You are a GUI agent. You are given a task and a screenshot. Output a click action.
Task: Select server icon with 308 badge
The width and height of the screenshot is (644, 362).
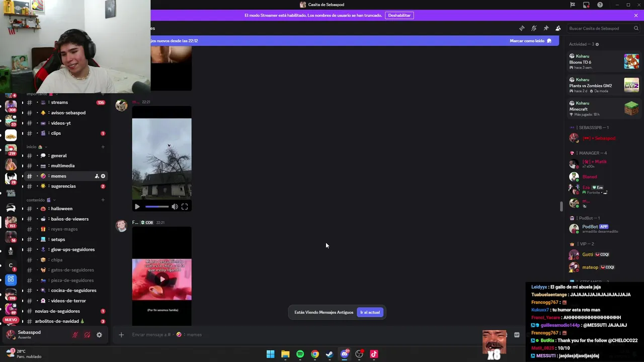coord(11,106)
